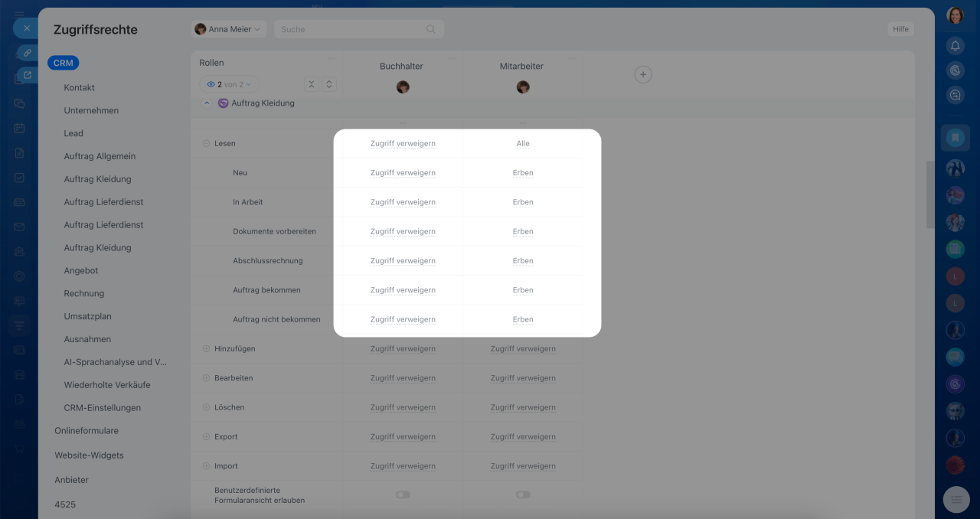Open panel in new window icon
This screenshot has height=519, width=980.
tap(27, 75)
